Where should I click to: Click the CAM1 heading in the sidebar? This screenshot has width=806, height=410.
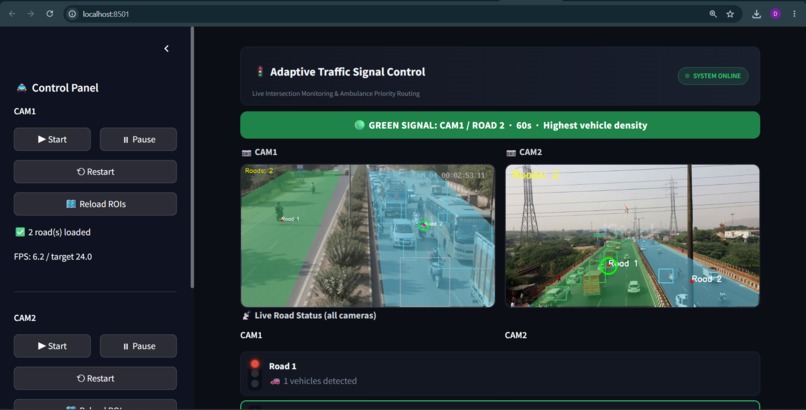tap(25, 111)
